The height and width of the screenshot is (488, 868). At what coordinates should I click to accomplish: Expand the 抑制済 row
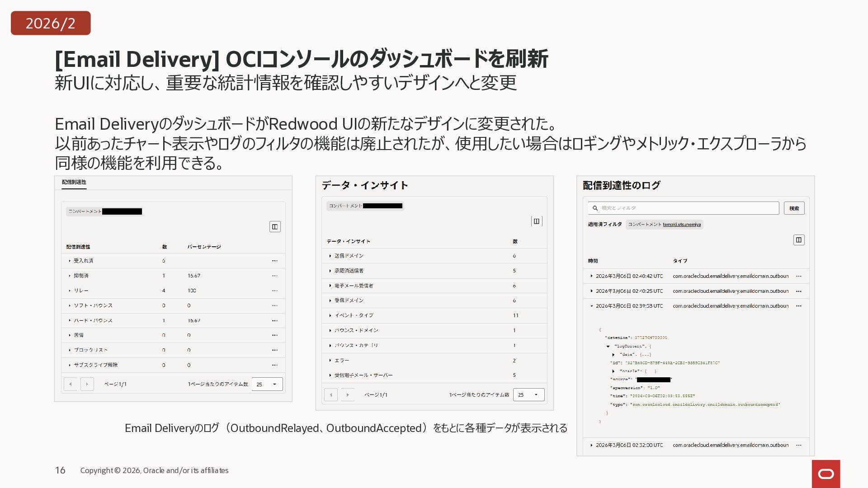tap(70, 276)
